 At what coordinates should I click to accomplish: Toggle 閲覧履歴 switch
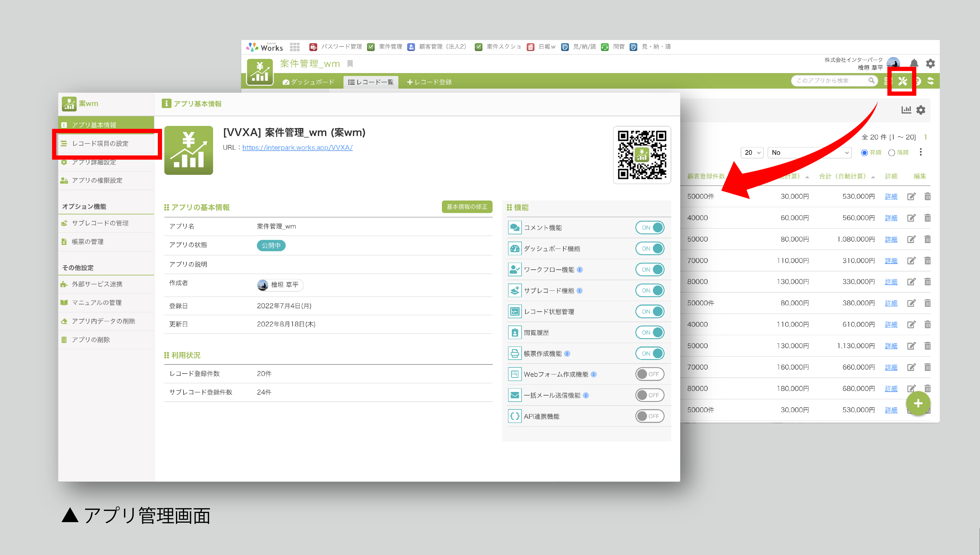[650, 333]
